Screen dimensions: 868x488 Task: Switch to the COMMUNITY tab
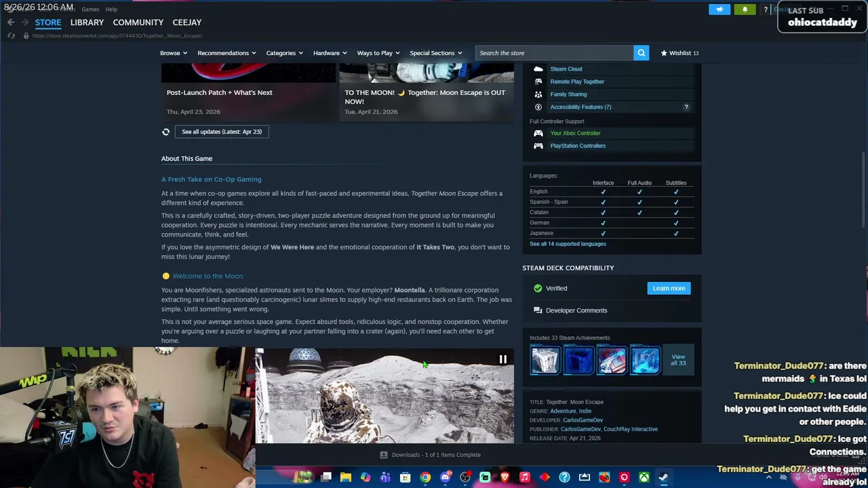point(138,22)
